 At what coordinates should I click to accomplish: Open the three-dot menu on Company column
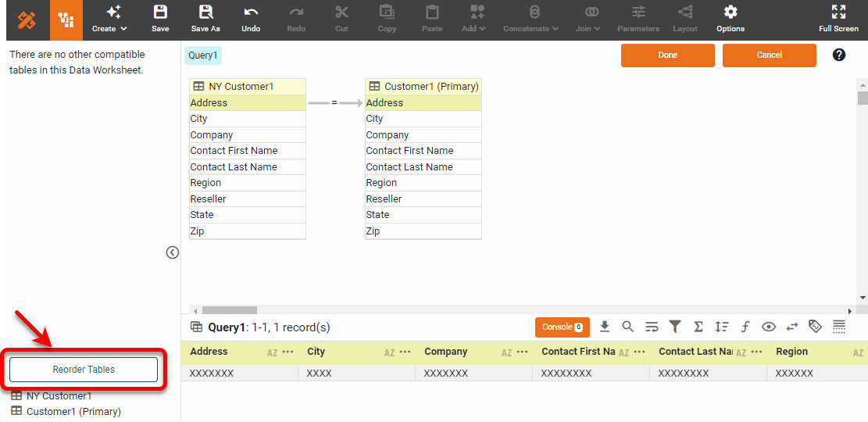point(523,352)
